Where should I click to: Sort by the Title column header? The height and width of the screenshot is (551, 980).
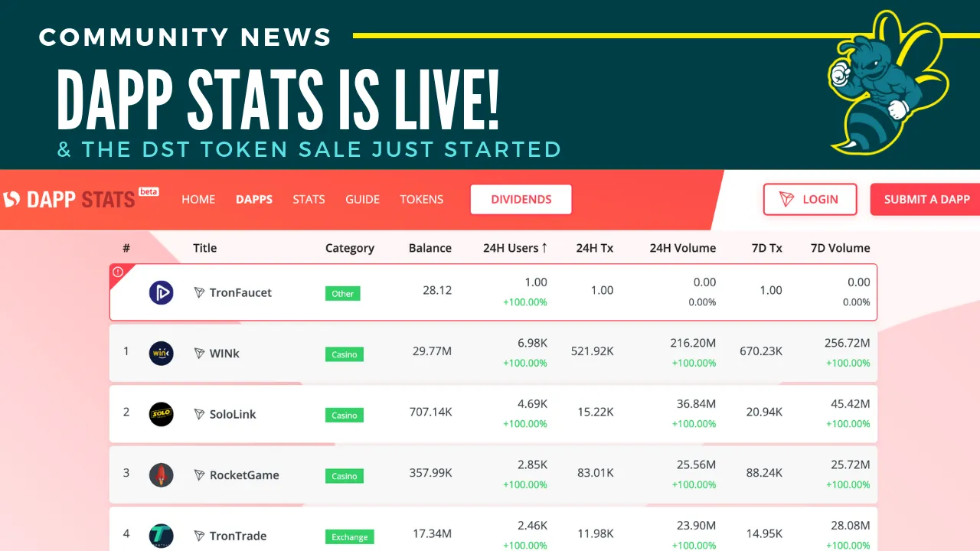[204, 248]
